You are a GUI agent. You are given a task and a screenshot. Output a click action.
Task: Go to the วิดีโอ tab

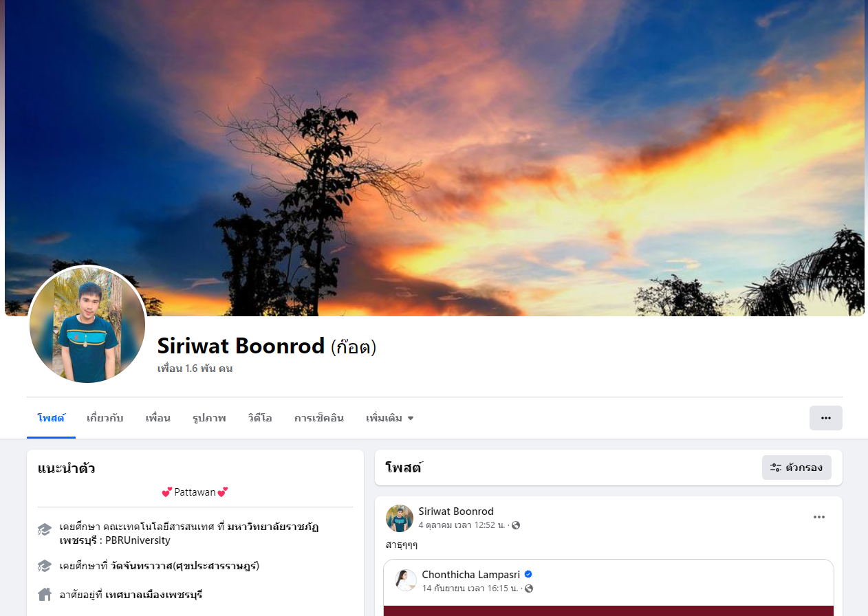[x=260, y=418]
